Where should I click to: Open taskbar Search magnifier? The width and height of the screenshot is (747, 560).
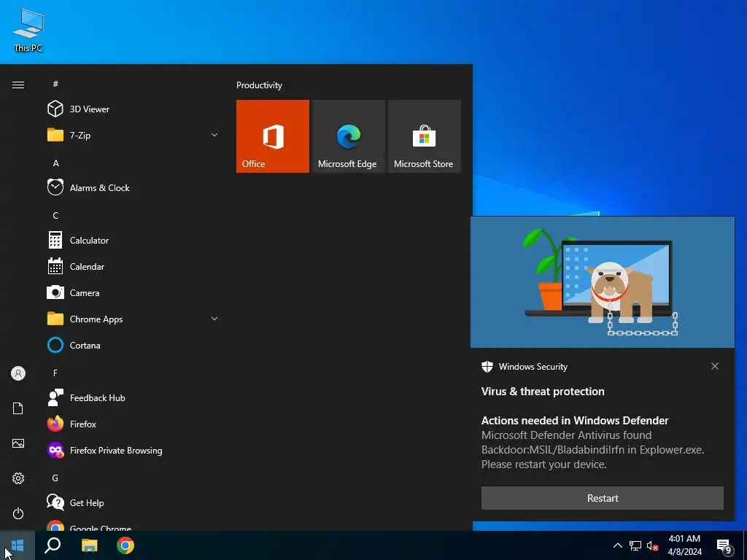(53, 545)
